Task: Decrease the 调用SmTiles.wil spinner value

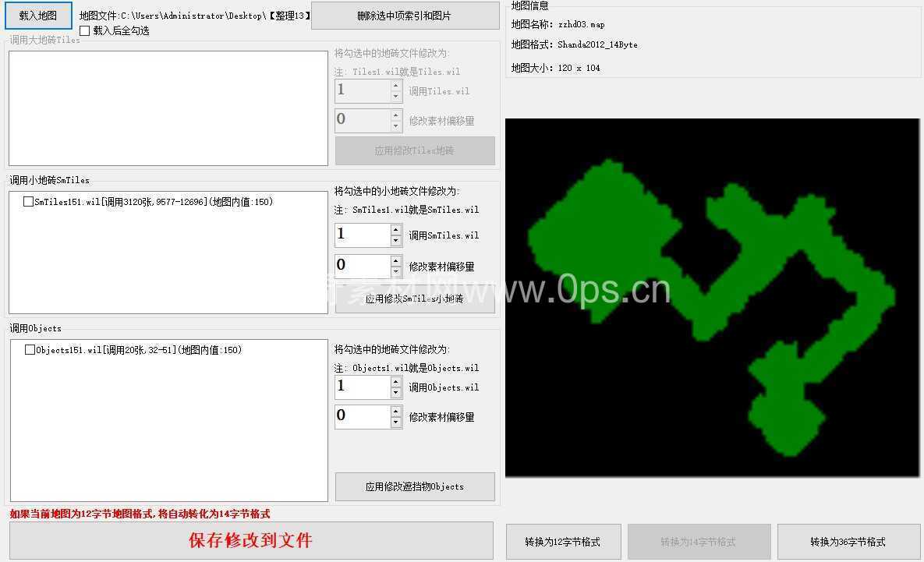Action: 396,241
